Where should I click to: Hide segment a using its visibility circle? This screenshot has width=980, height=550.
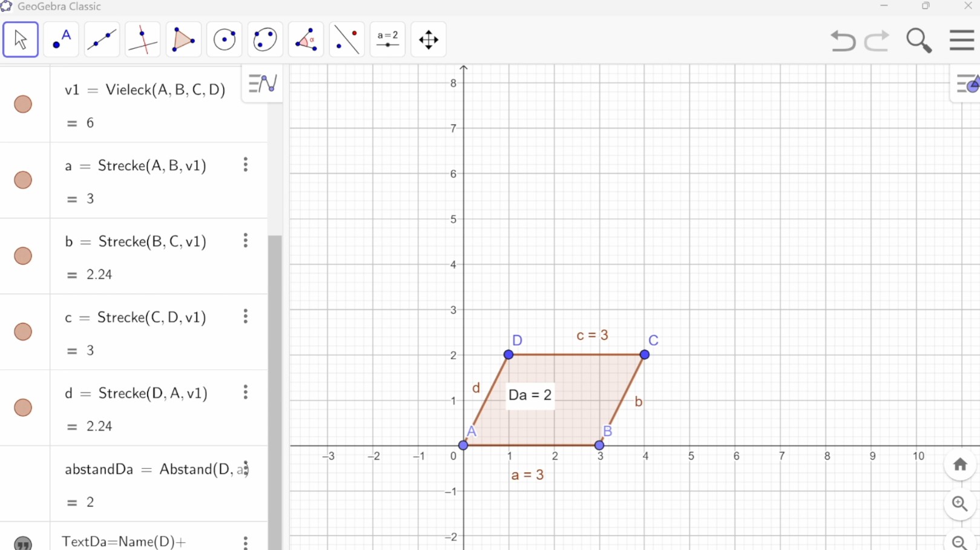point(23,180)
